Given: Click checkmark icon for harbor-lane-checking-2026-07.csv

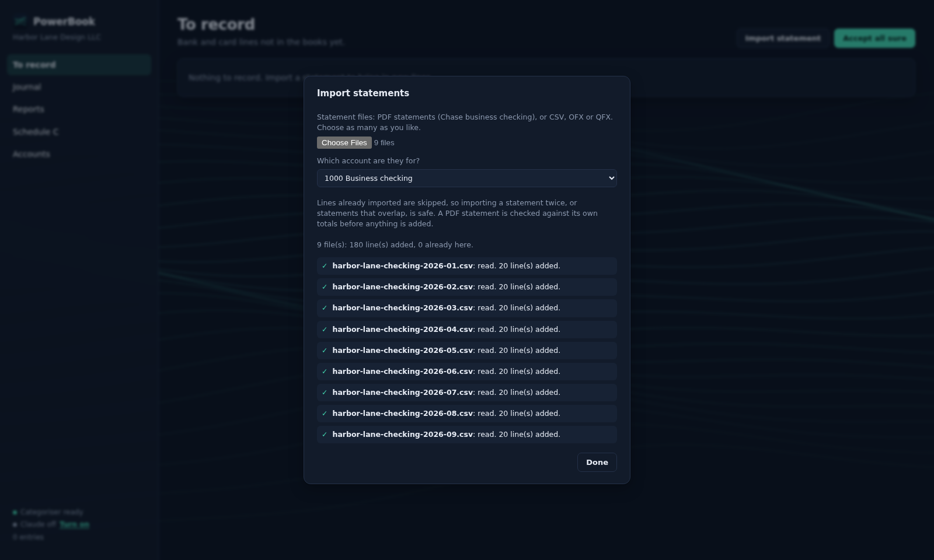Looking at the screenshot, I should coord(325,393).
